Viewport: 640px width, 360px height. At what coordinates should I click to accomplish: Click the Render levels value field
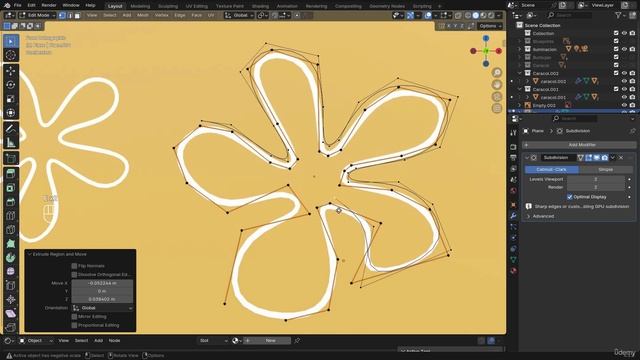[x=596, y=187]
